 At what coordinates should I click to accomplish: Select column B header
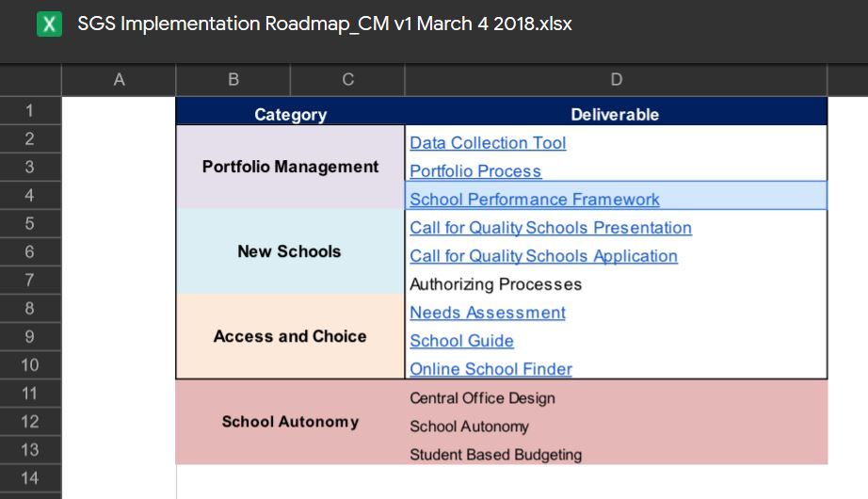tap(233, 80)
